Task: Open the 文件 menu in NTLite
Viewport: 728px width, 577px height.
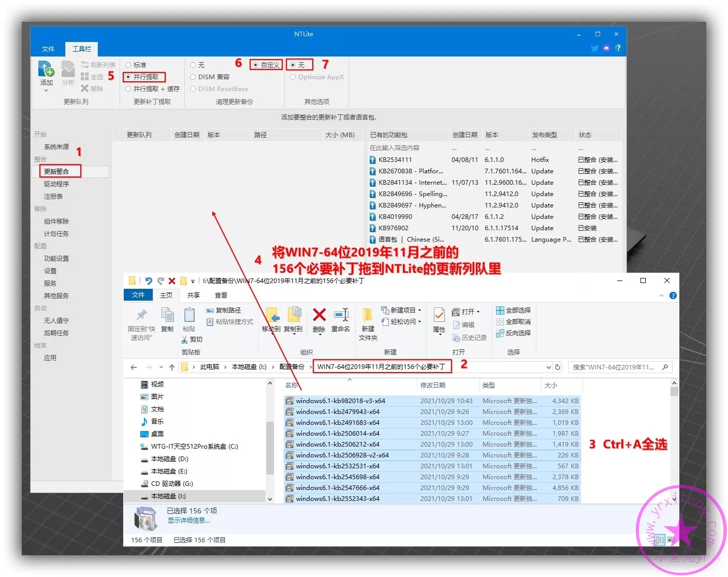Action: point(48,49)
